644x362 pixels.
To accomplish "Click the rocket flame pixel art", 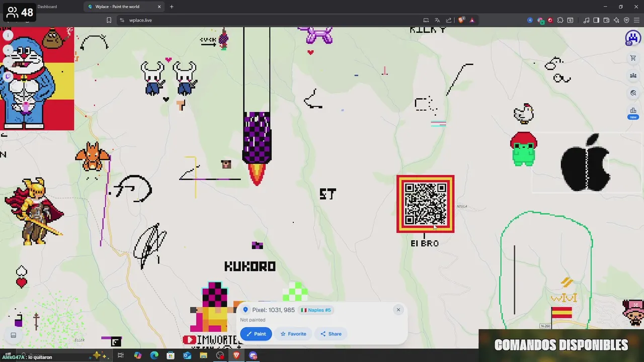I will click(257, 174).
